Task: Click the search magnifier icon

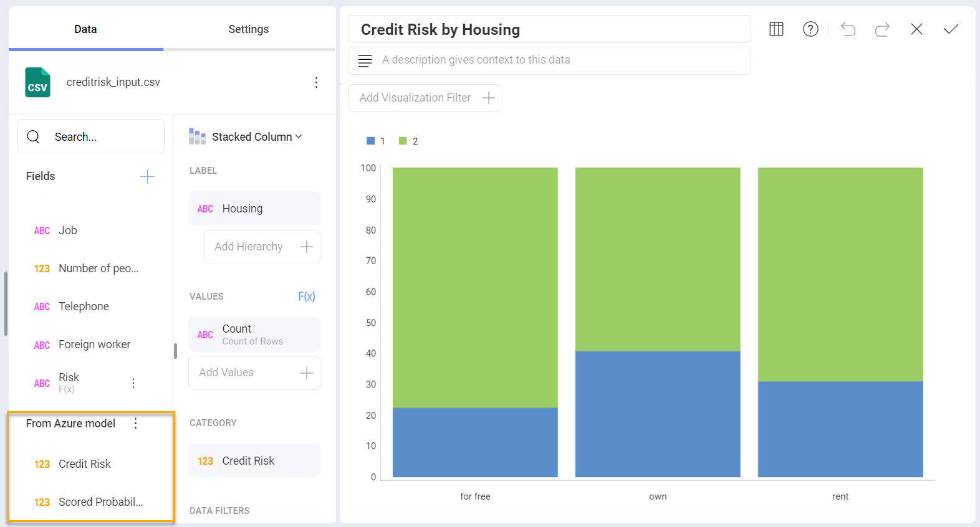Action: coord(34,136)
